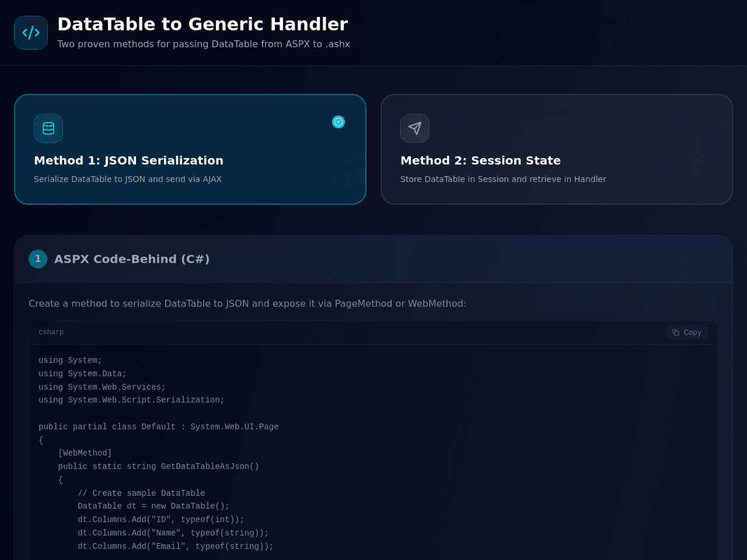Click the 'using System;' line
747x560 pixels.
(70, 360)
